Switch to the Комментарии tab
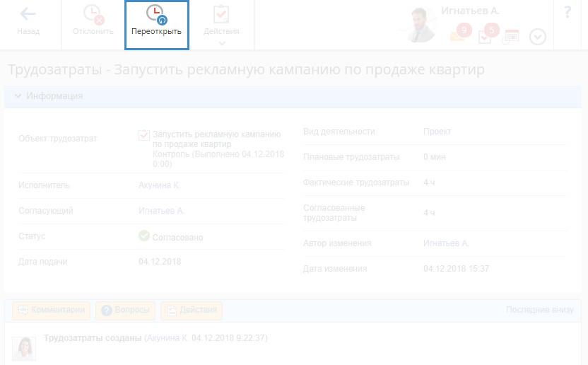 [52, 310]
